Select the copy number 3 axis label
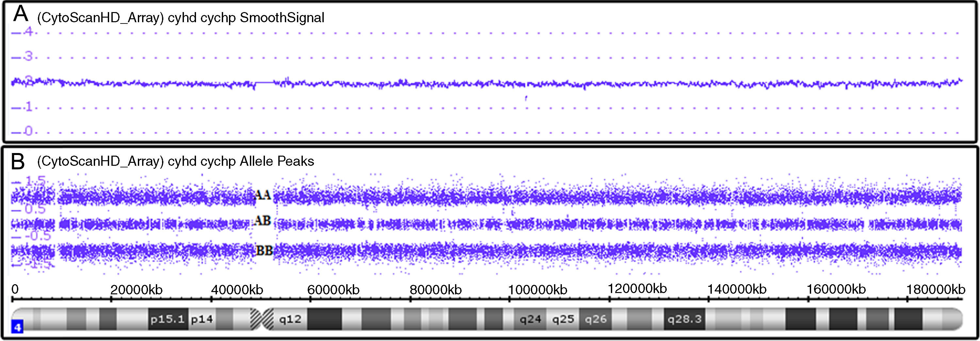The image size is (980, 341). (x=28, y=57)
